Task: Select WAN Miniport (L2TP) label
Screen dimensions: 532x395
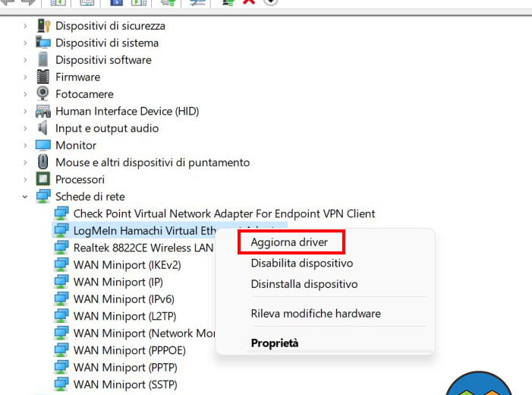Action: click(125, 316)
